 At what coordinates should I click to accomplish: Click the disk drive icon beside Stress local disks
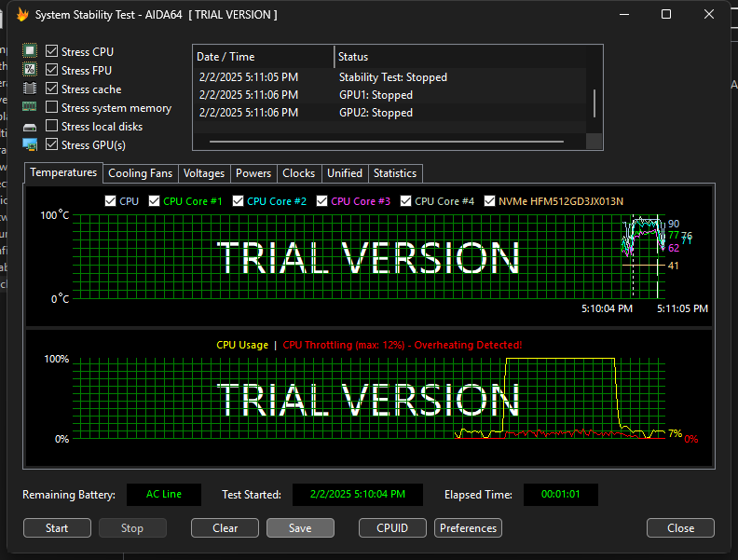coord(30,127)
